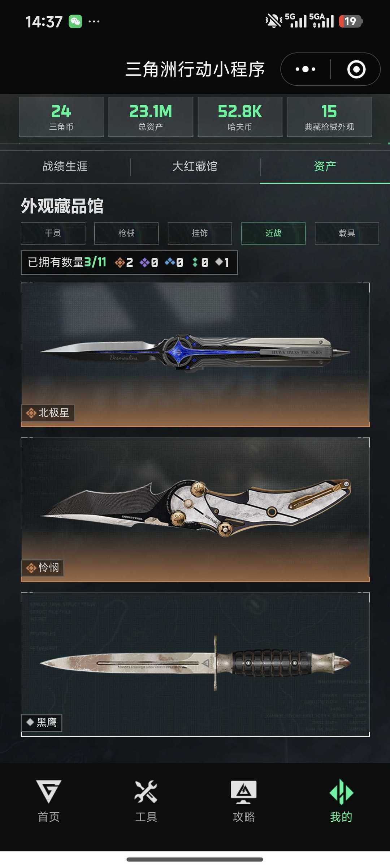390x868 pixels.
Task: Tap the 23.1M 总资产 stat box
Action: pos(151,117)
